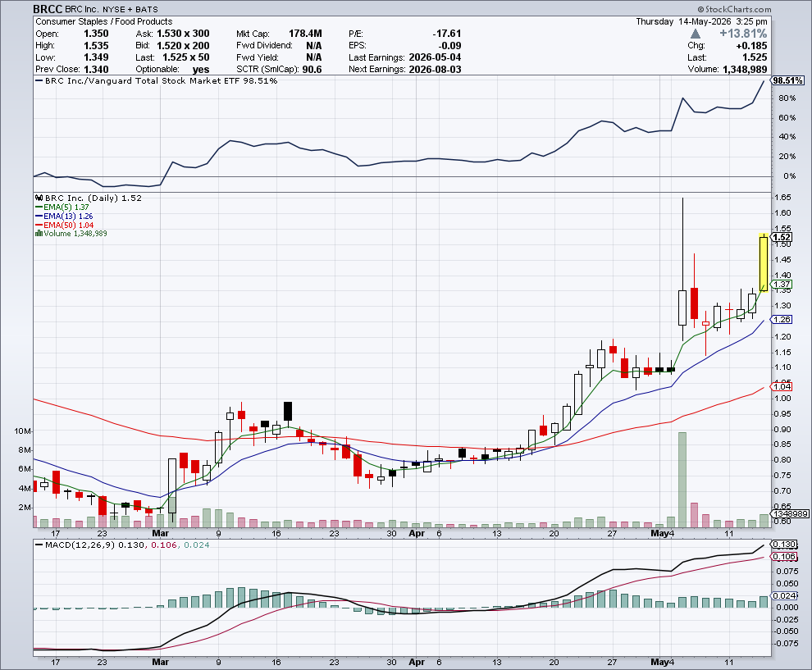Click the Bid quote 1.520 x 200
812x670 pixels.
pyautogui.click(x=183, y=46)
